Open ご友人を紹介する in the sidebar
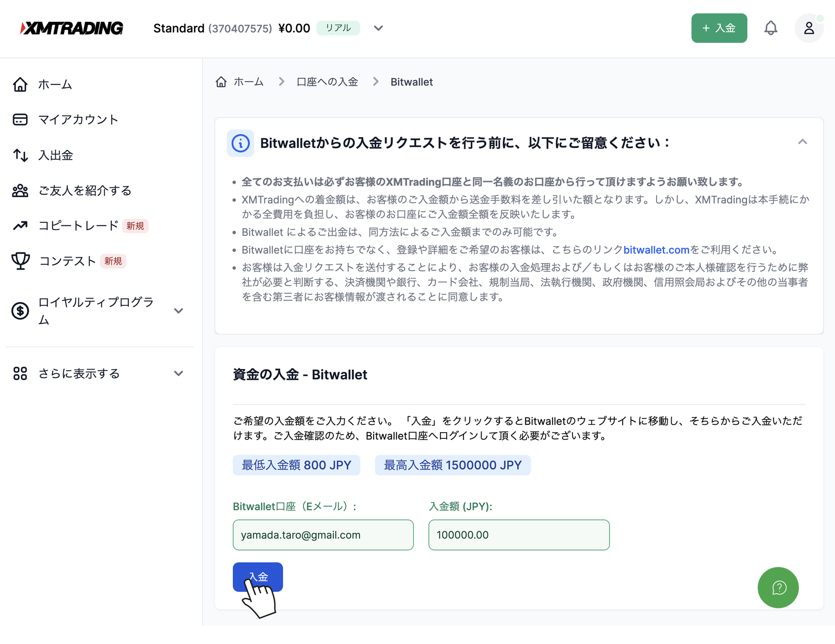835x644 pixels. 85,190
